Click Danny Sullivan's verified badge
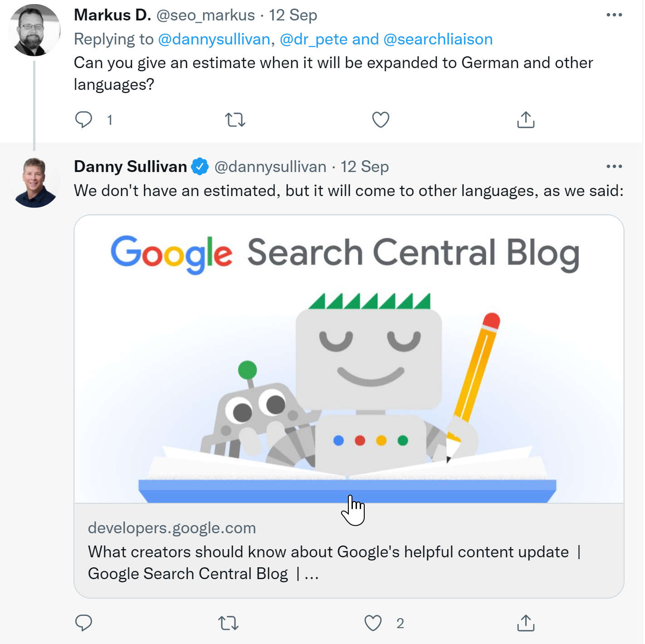 tap(200, 166)
